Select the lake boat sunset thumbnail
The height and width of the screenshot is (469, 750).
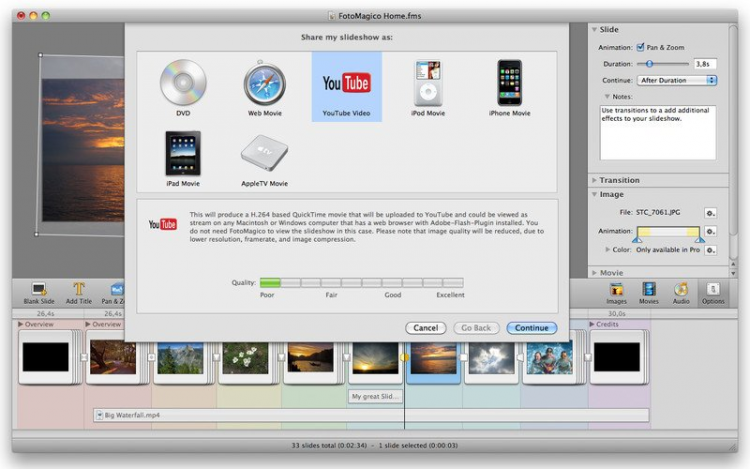[x=310, y=357]
